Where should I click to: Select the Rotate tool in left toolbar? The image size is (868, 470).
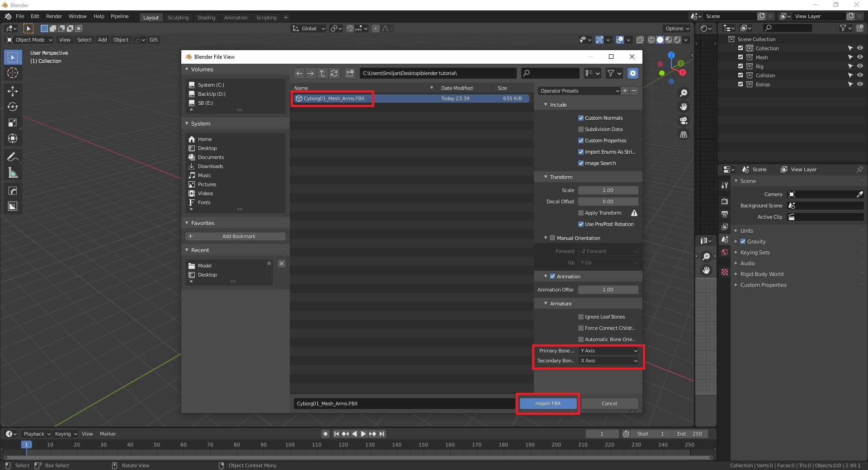tap(13, 107)
